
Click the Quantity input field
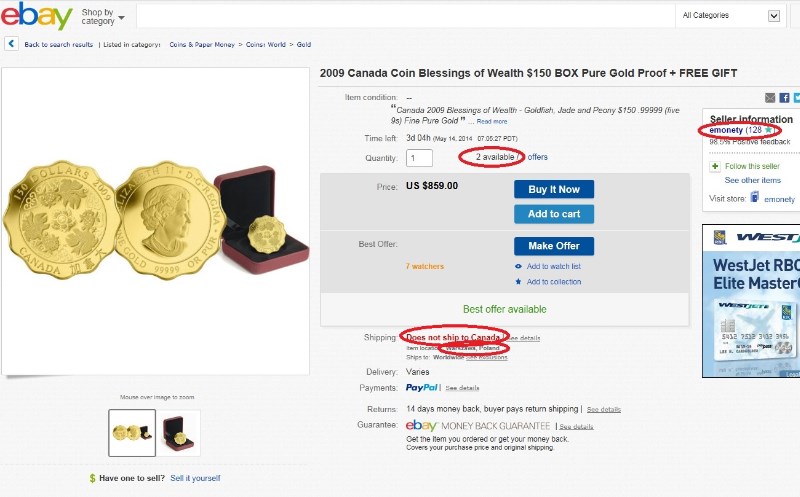tap(419, 158)
